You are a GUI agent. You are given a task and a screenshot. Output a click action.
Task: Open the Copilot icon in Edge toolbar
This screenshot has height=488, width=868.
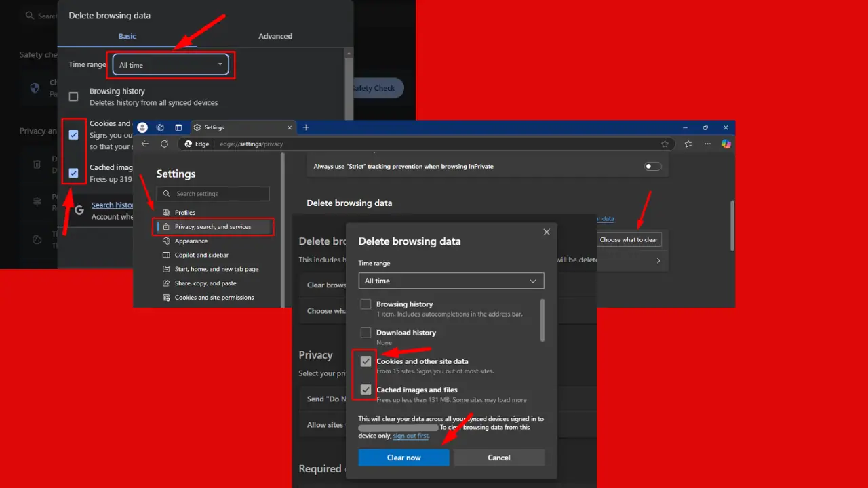pyautogui.click(x=726, y=144)
